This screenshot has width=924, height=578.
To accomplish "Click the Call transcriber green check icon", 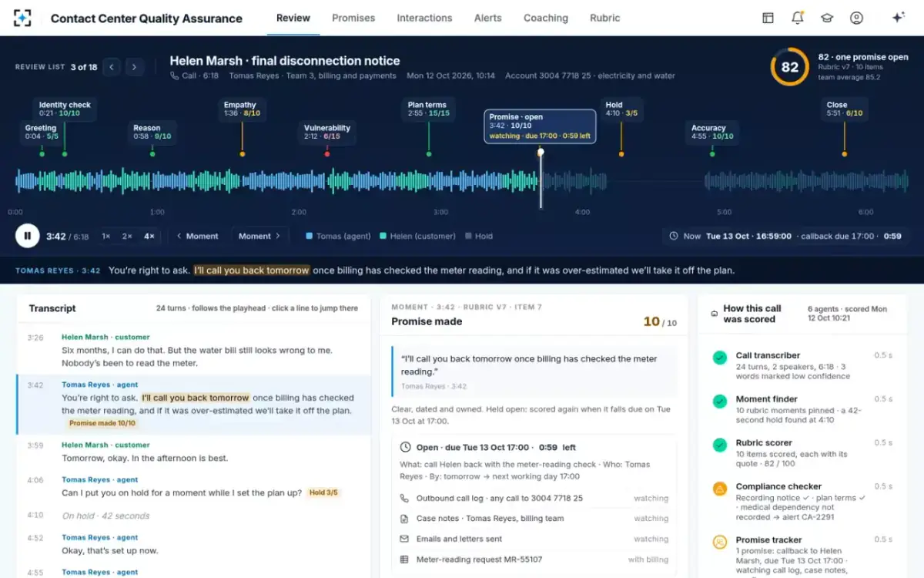I will point(719,358).
